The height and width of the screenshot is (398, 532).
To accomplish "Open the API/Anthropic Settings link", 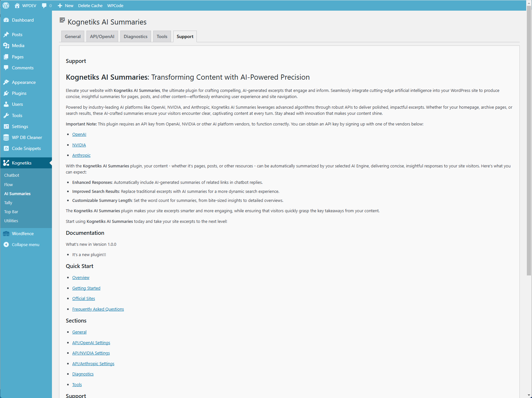I will coord(93,363).
